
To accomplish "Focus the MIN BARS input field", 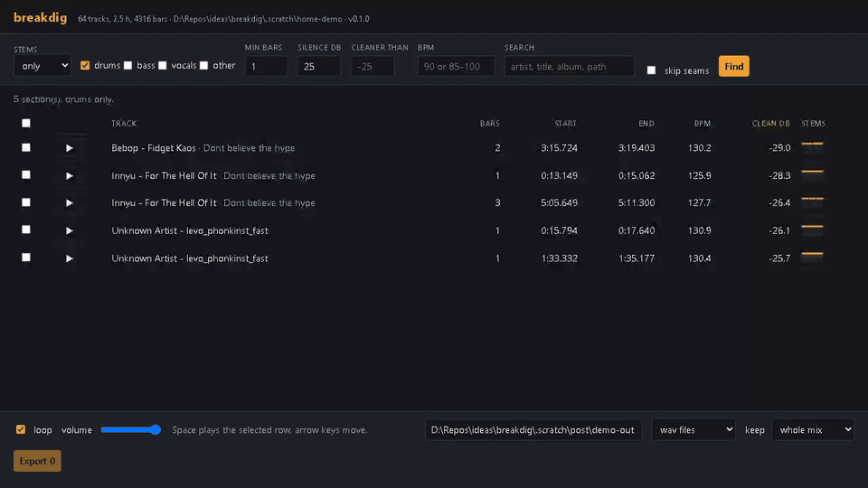I will tap(266, 66).
